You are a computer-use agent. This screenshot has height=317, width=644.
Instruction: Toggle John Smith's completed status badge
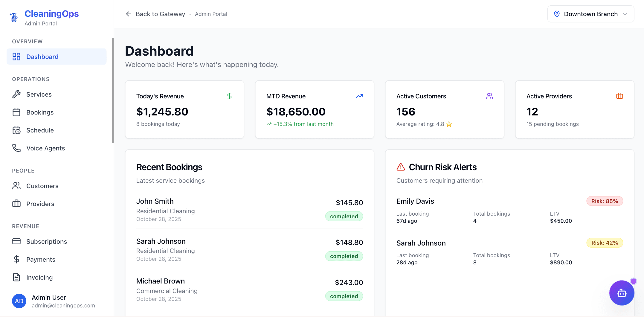344,216
